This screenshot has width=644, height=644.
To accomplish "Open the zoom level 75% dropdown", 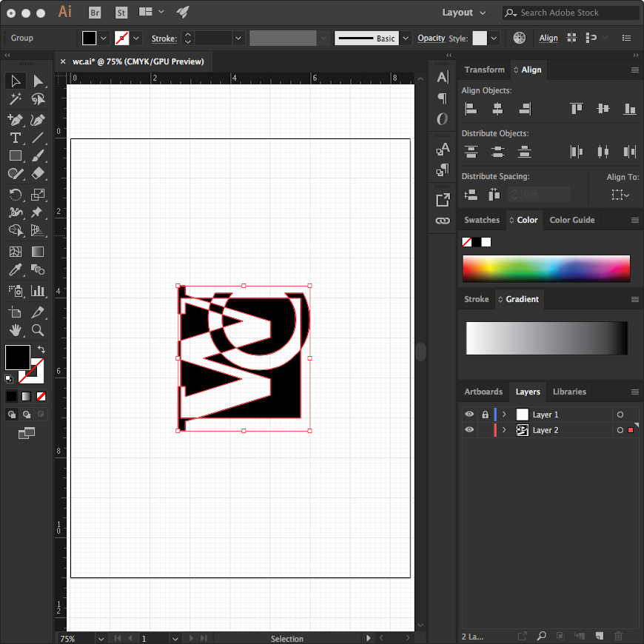I will click(x=99, y=638).
